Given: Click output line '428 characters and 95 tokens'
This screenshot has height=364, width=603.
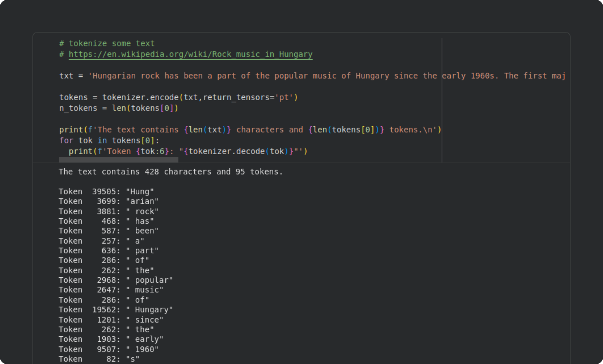Looking at the screenshot, I should 171,172.
